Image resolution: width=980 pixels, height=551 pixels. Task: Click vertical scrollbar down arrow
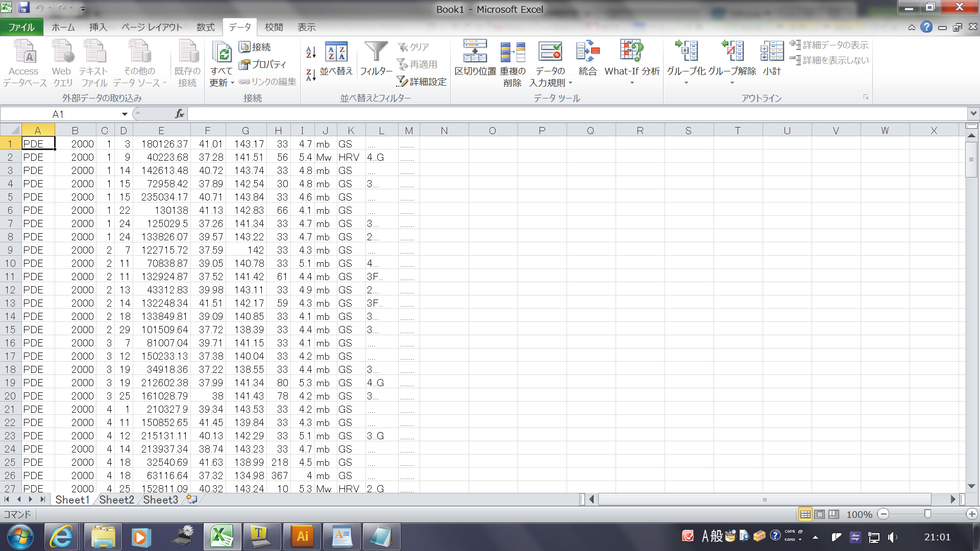(971, 487)
